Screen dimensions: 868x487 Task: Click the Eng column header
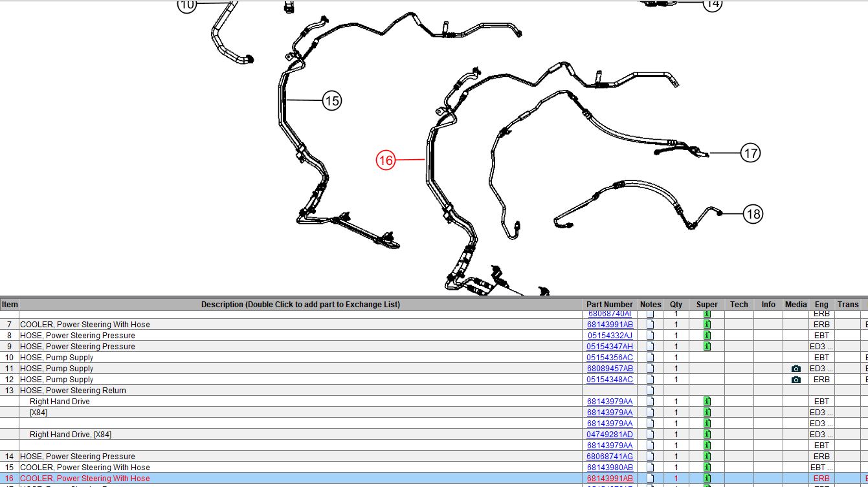point(821,305)
